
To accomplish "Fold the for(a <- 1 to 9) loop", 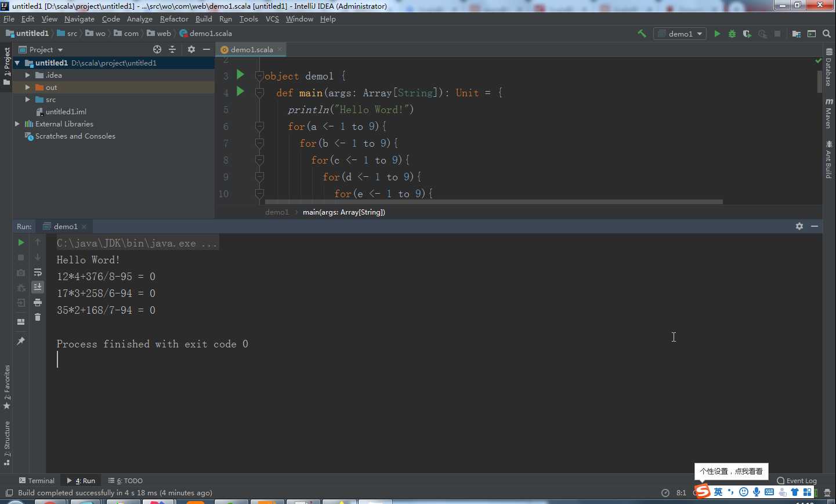I will tap(260, 126).
